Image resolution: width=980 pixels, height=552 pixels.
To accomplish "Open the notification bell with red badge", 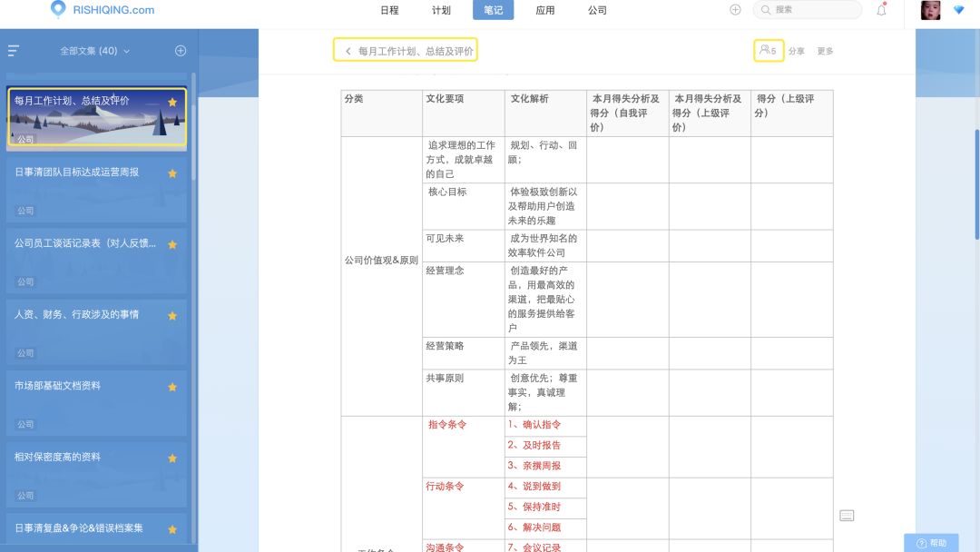I will click(x=880, y=10).
